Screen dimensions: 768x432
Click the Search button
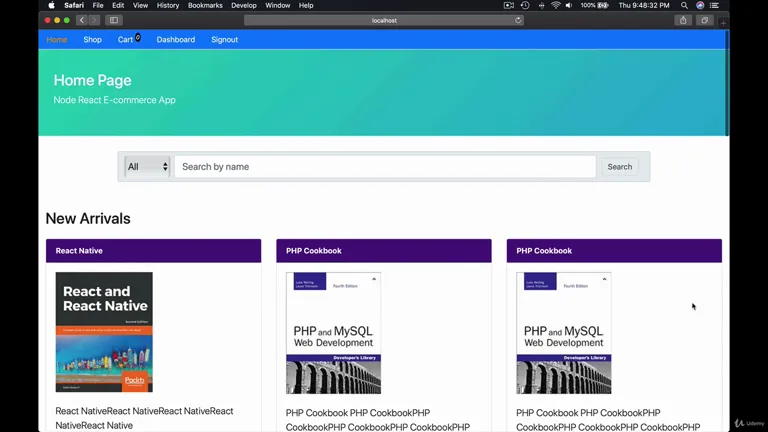coord(620,167)
